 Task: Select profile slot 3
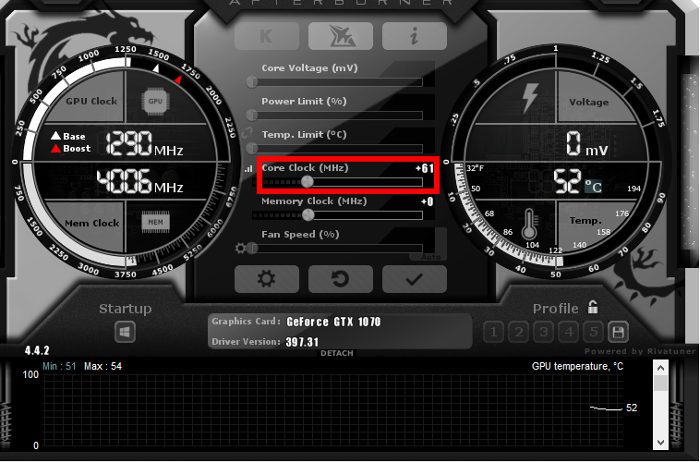click(543, 332)
